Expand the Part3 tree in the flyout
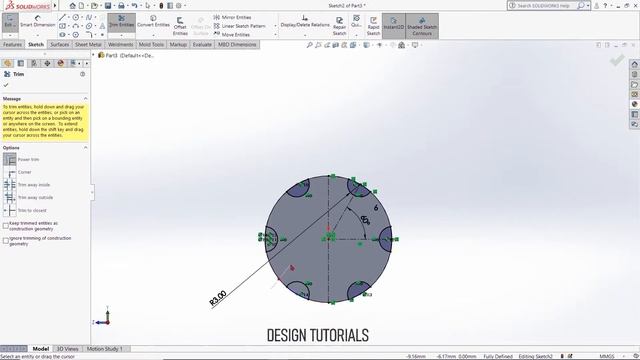640x360 pixels. click(93, 55)
